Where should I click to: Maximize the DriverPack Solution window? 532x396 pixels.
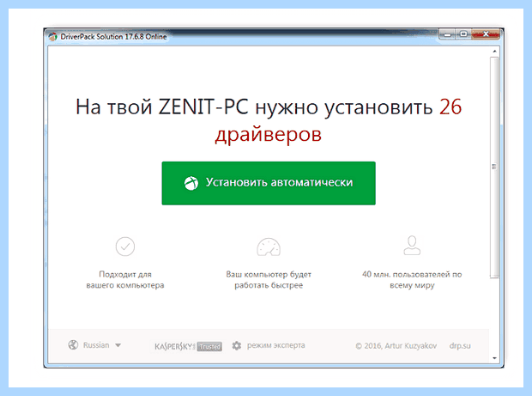(463, 34)
